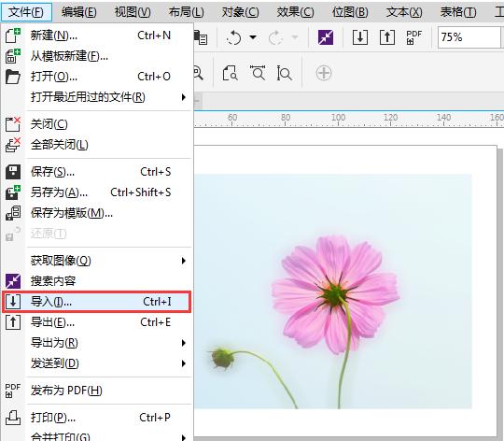
Task: Open the undo history dropdown arrow
Action: click(x=253, y=37)
